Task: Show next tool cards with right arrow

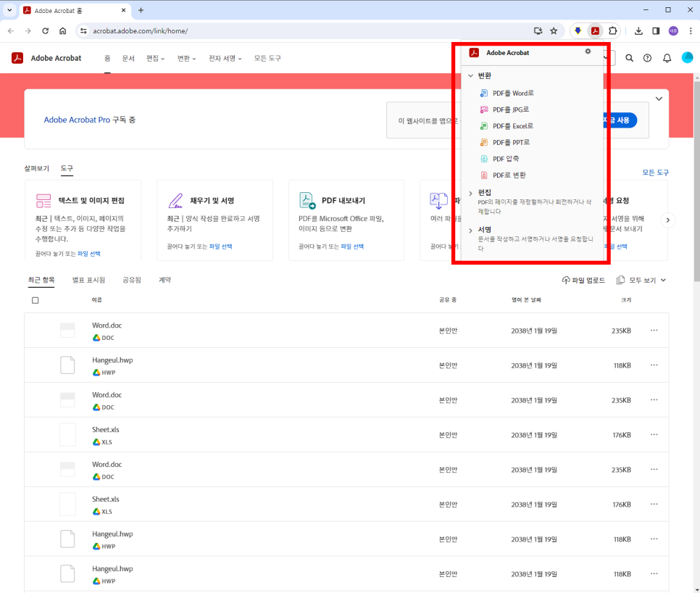Action: point(668,220)
